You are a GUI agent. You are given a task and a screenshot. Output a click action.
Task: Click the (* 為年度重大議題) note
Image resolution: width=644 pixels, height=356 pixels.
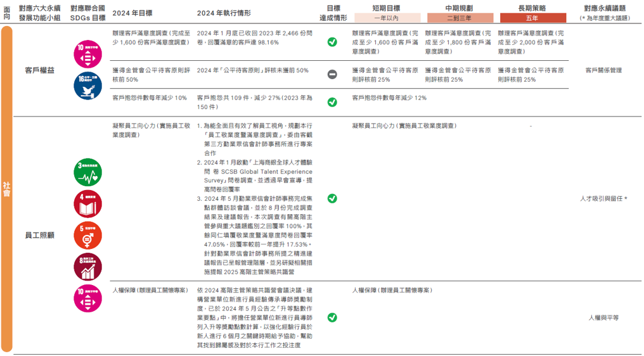605,18
